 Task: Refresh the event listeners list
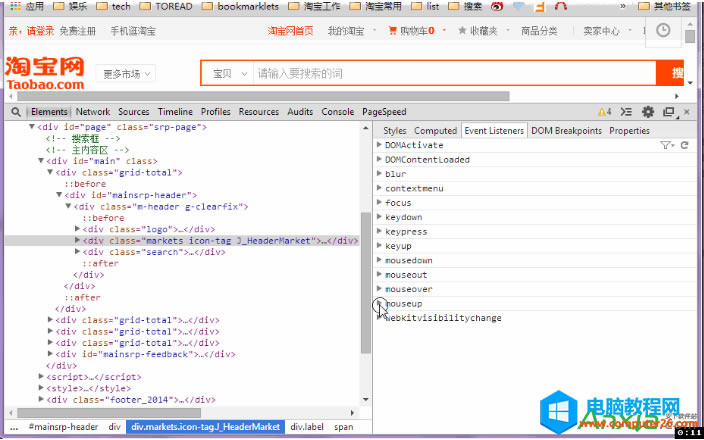(685, 145)
